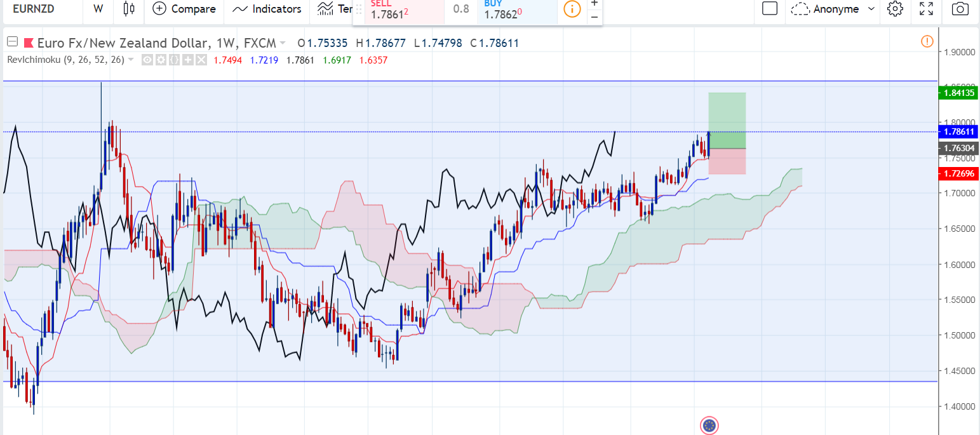Click the red 1.6357 indicator value
980x435 pixels.
(x=373, y=60)
